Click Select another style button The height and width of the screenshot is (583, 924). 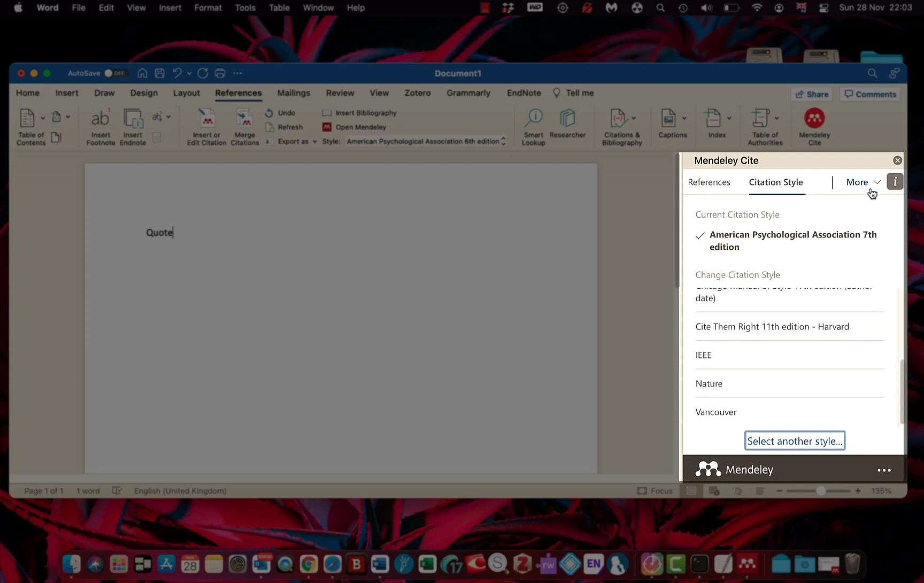pyautogui.click(x=795, y=441)
